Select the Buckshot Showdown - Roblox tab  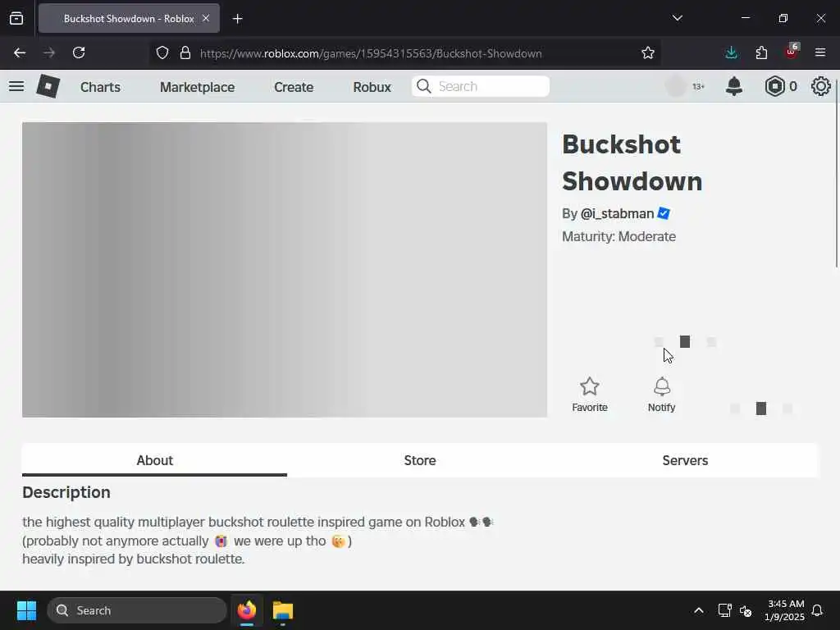[x=129, y=18]
